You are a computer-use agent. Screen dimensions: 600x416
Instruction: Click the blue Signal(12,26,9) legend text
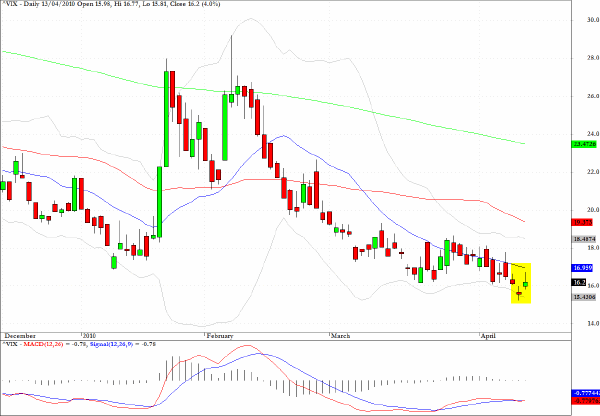point(110,344)
